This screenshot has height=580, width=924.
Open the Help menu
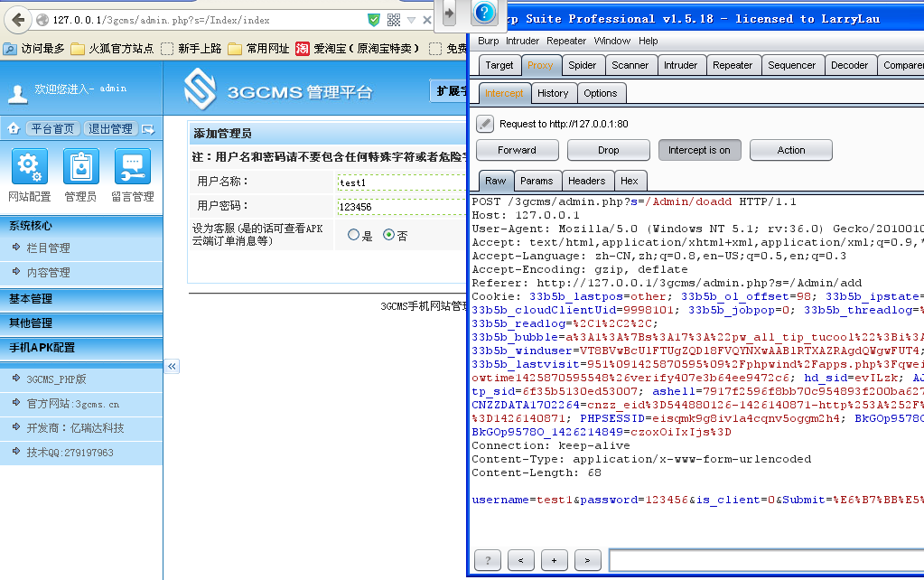pyautogui.click(x=649, y=41)
